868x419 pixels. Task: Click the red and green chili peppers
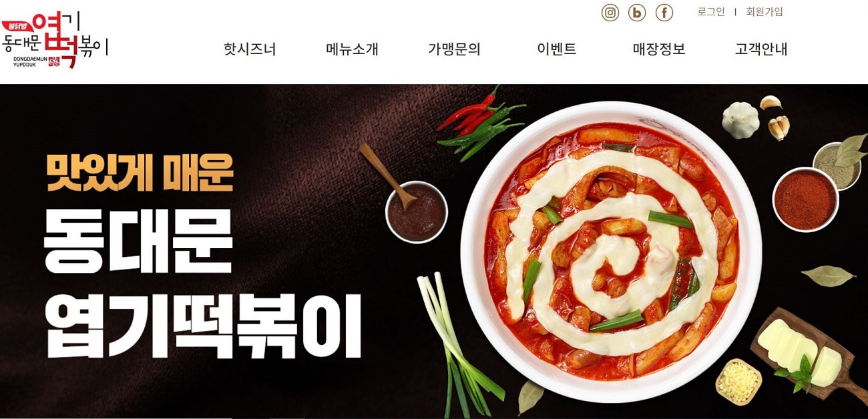482,123
